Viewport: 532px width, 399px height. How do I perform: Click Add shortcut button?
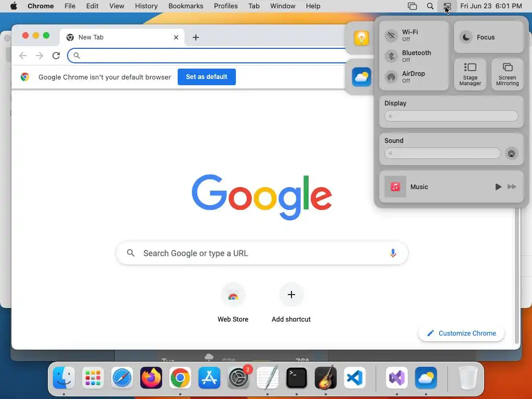click(x=291, y=303)
